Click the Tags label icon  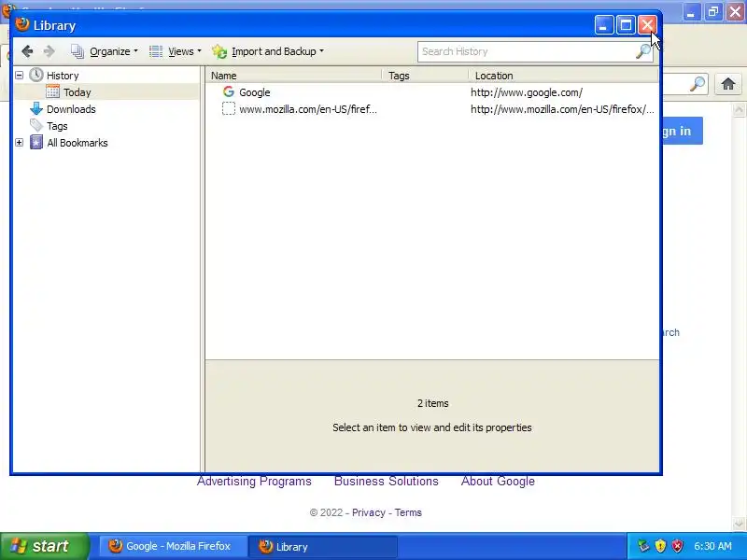point(36,125)
